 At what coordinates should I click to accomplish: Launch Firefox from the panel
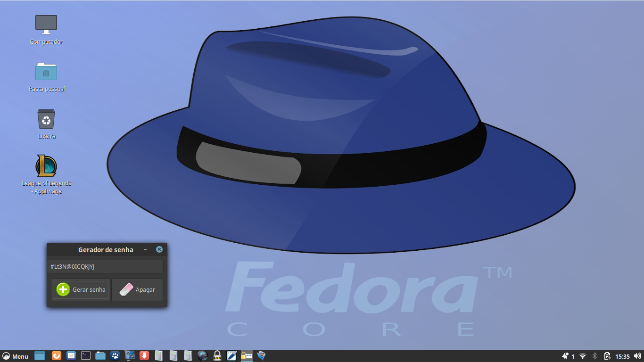(57, 356)
